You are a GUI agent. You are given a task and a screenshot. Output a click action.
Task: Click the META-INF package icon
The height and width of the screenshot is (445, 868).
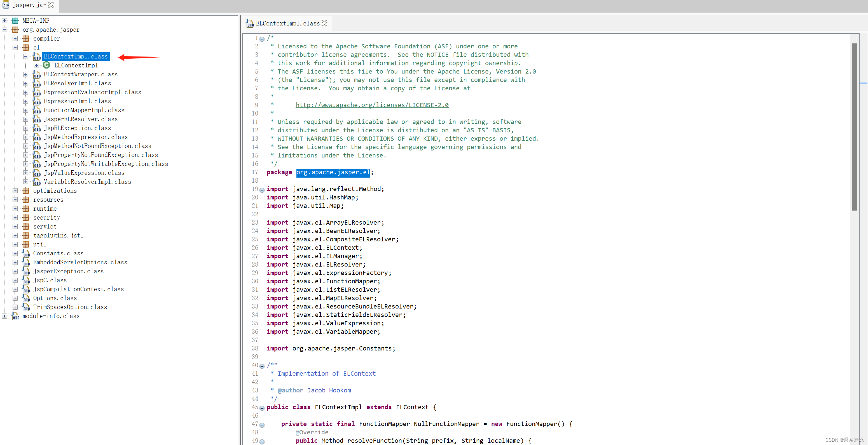pyautogui.click(x=15, y=20)
